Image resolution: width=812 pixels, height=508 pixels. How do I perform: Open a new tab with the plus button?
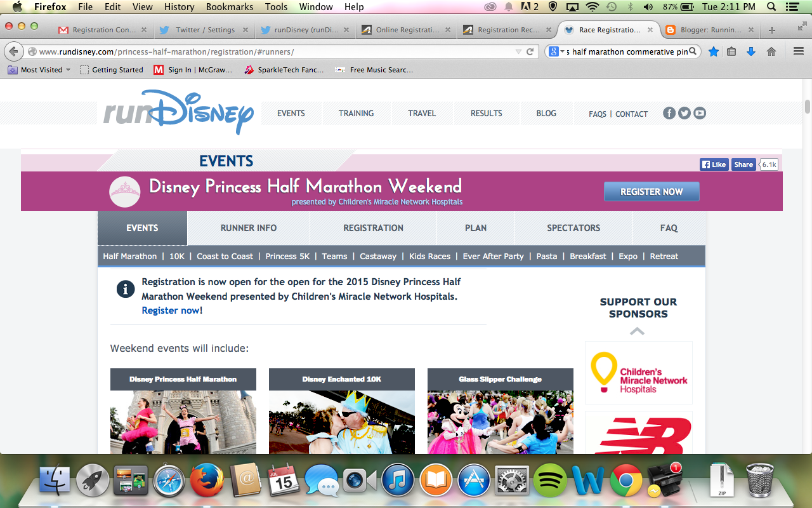pos(772,30)
